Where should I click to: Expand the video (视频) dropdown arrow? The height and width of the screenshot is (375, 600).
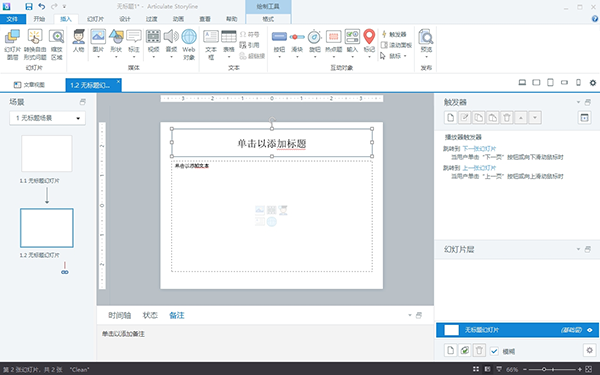[153, 57]
